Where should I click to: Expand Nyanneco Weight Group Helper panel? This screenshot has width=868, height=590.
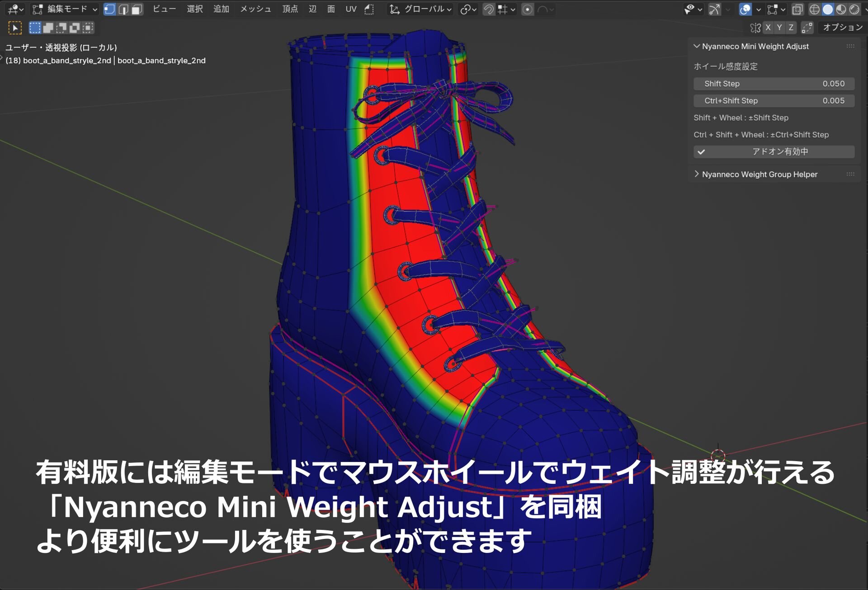(x=759, y=175)
